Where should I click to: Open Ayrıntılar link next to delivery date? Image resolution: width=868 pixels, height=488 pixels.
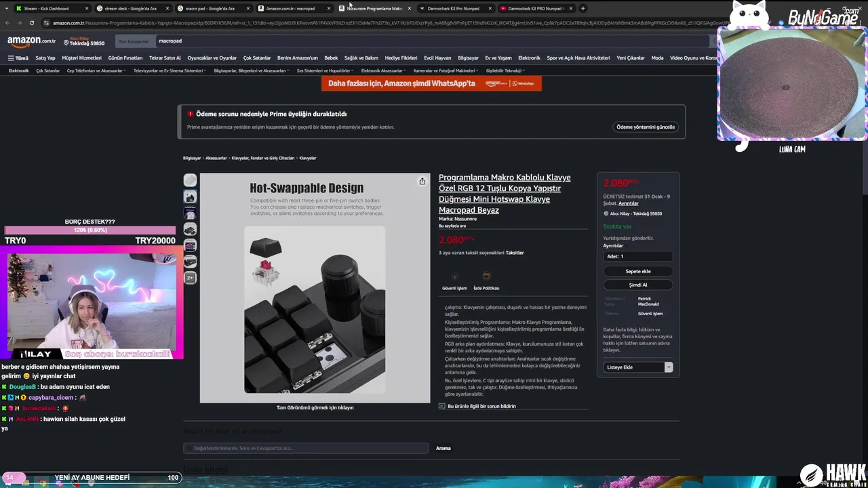coord(628,203)
